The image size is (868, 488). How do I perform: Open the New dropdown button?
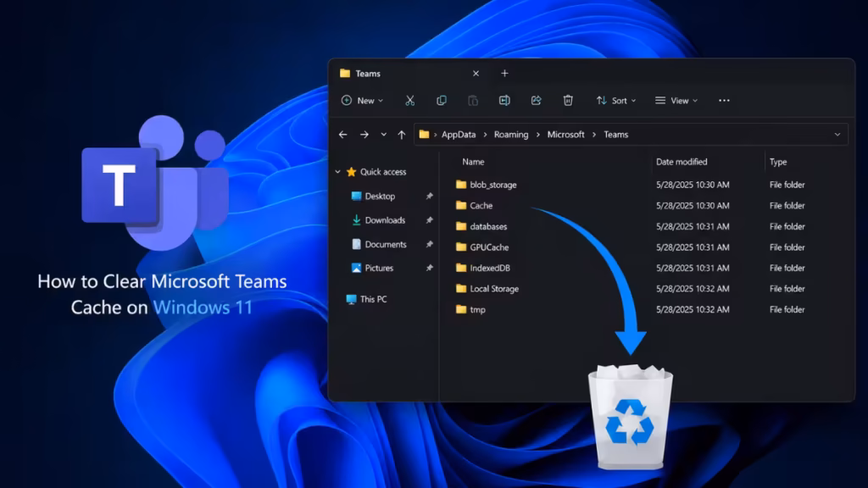363,101
